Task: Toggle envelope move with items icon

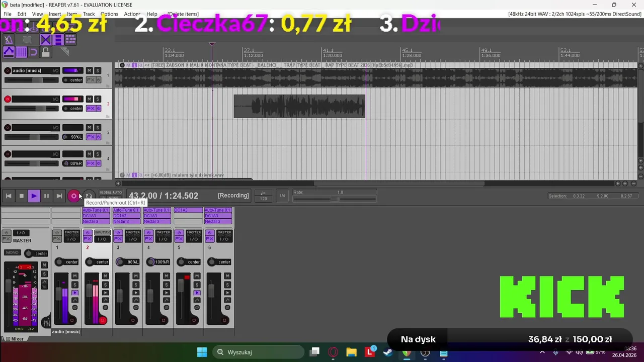Action: [x=9, y=52]
